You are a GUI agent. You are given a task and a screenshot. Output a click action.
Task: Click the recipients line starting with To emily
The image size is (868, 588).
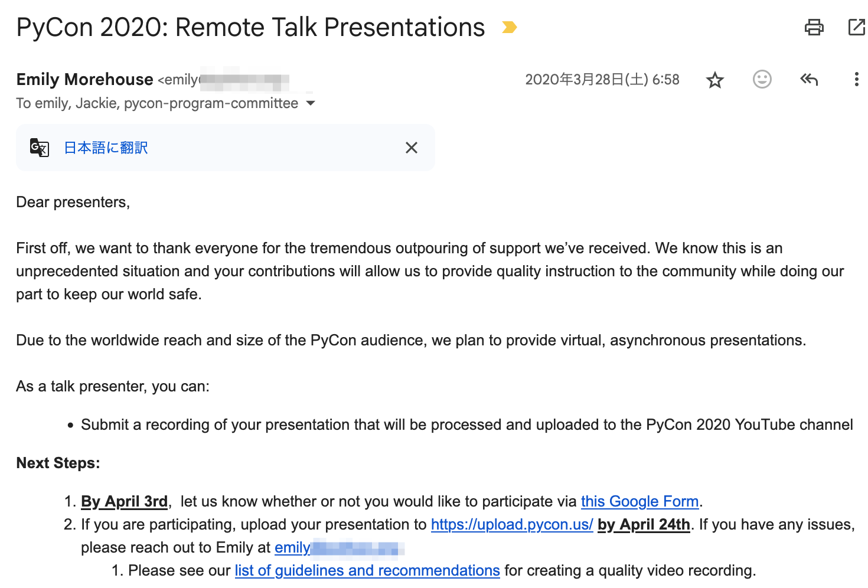[157, 103]
